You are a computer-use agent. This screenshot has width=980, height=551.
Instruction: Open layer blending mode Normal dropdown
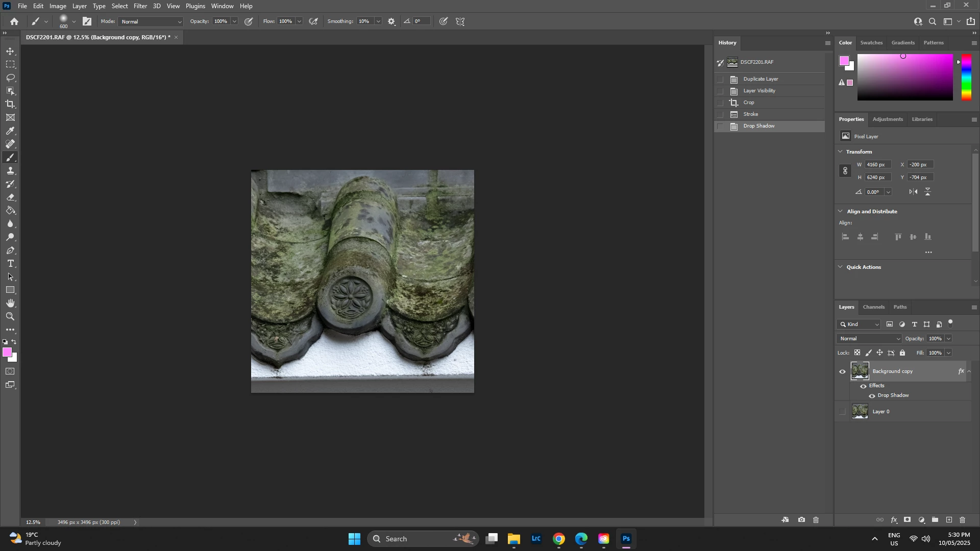pos(870,339)
